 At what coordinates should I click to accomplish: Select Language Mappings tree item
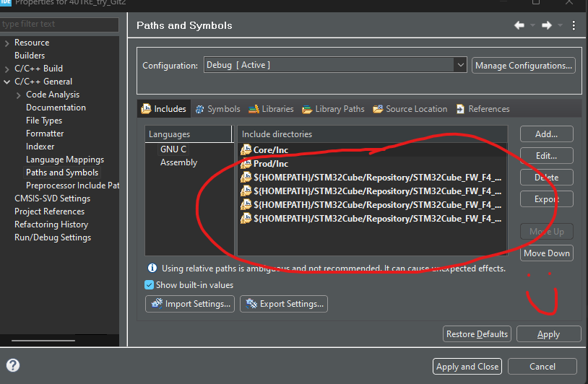pos(65,160)
